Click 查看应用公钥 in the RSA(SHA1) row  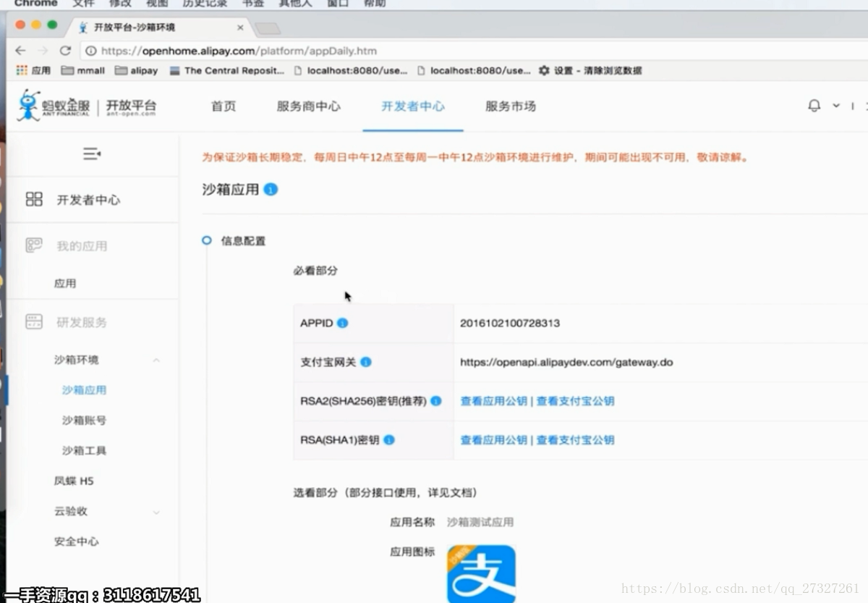(494, 439)
